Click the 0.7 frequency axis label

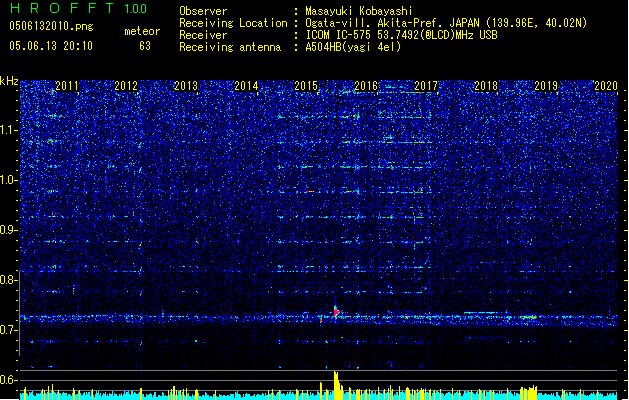coord(9,330)
